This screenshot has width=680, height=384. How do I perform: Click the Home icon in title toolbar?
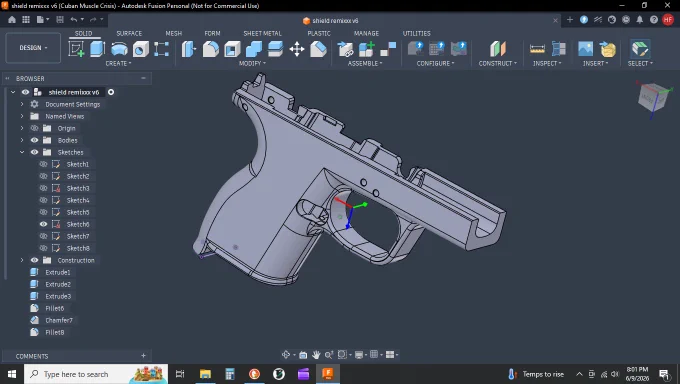[12, 20]
